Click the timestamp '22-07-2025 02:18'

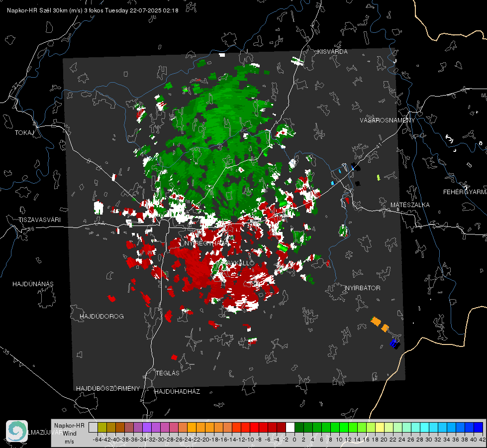[154, 10]
